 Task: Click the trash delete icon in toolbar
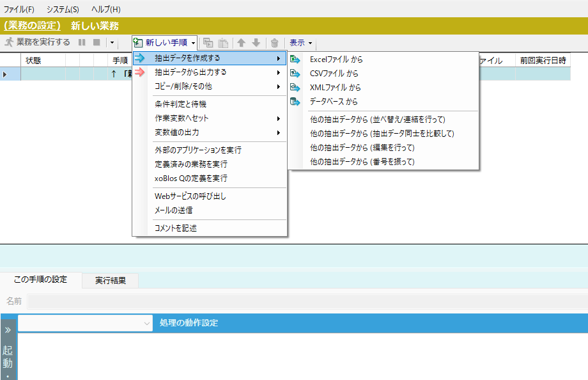point(274,43)
